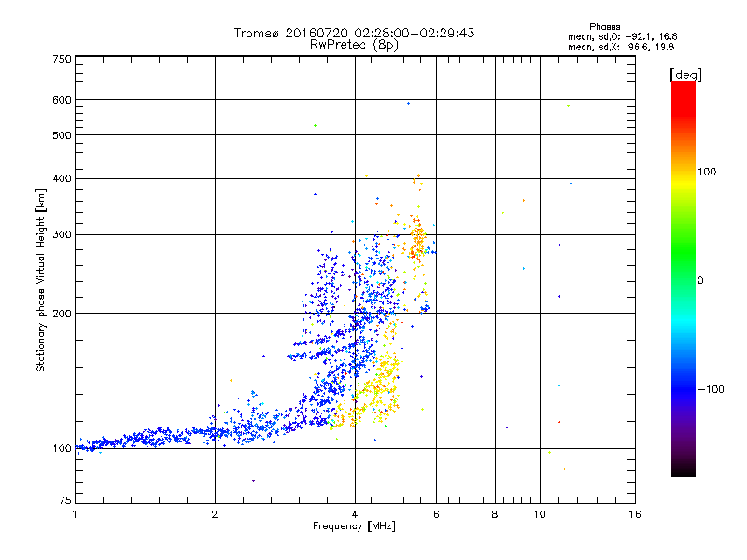Click the x-axis tick label "2"
The image size is (747, 560).
pos(215,514)
